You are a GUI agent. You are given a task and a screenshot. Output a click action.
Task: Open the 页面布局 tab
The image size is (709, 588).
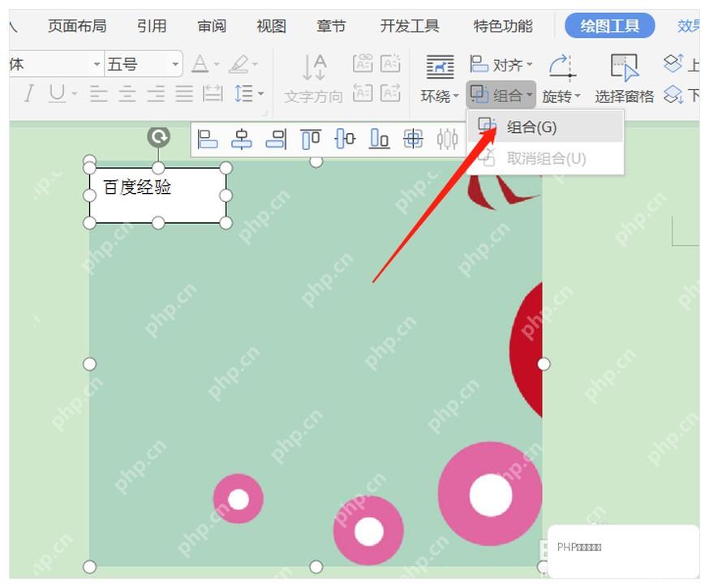(77, 26)
